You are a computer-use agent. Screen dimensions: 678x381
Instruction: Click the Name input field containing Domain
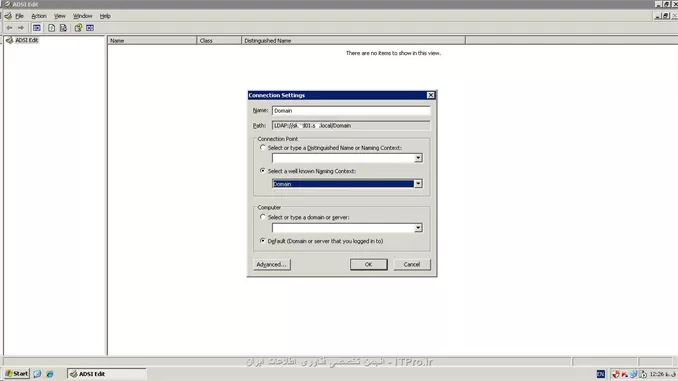pos(351,111)
